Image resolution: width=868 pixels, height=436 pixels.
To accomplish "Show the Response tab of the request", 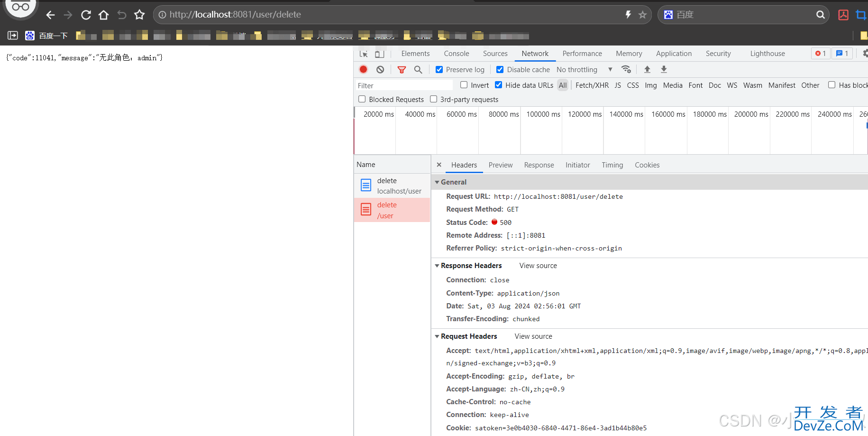I will click(x=539, y=165).
